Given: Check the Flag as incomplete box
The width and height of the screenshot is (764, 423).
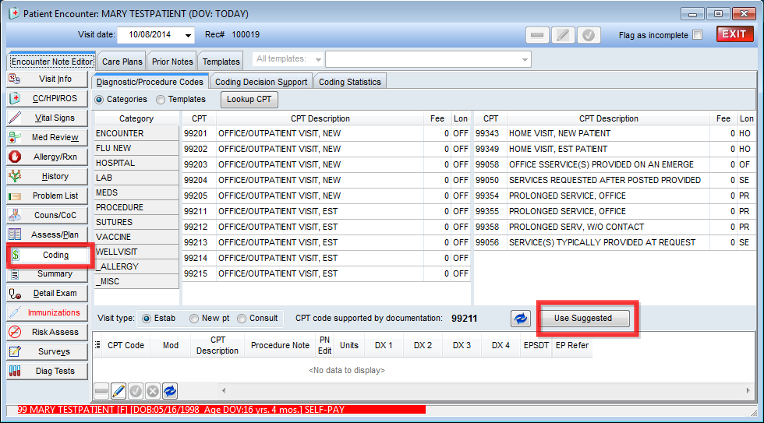Looking at the screenshot, I should [x=698, y=35].
